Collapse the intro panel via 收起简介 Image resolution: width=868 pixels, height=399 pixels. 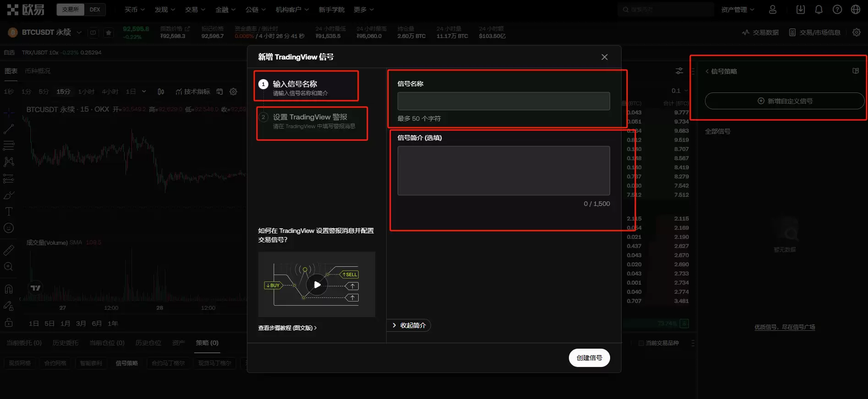pos(409,325)
